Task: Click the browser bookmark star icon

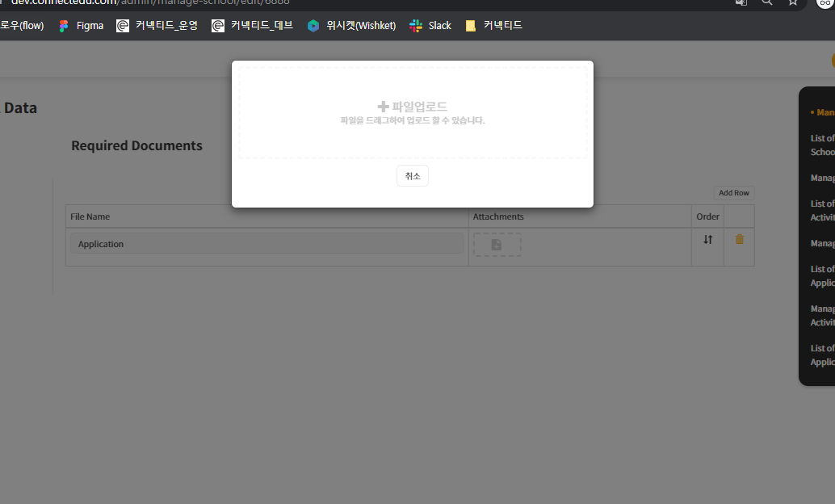Action: click(793, 2)
